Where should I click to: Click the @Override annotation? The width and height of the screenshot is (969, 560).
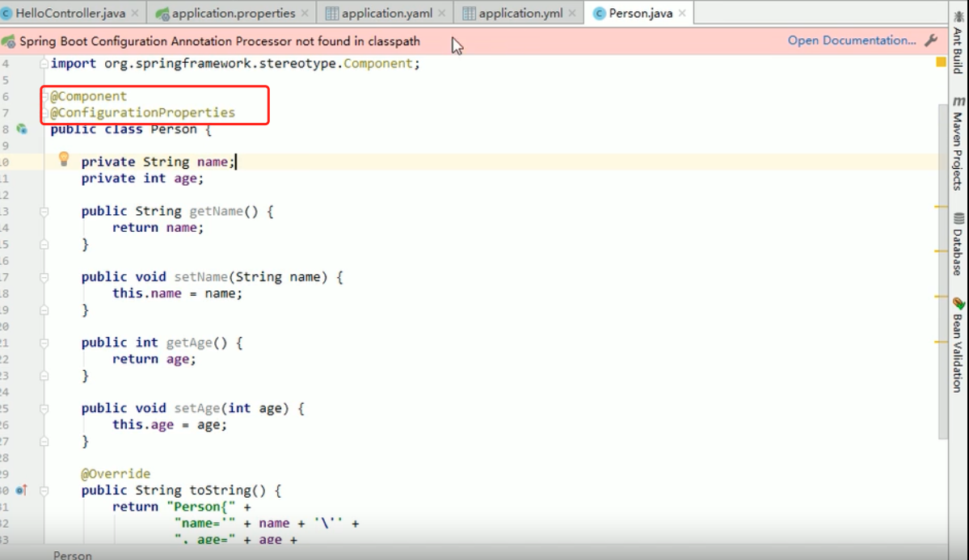(116, 474)
